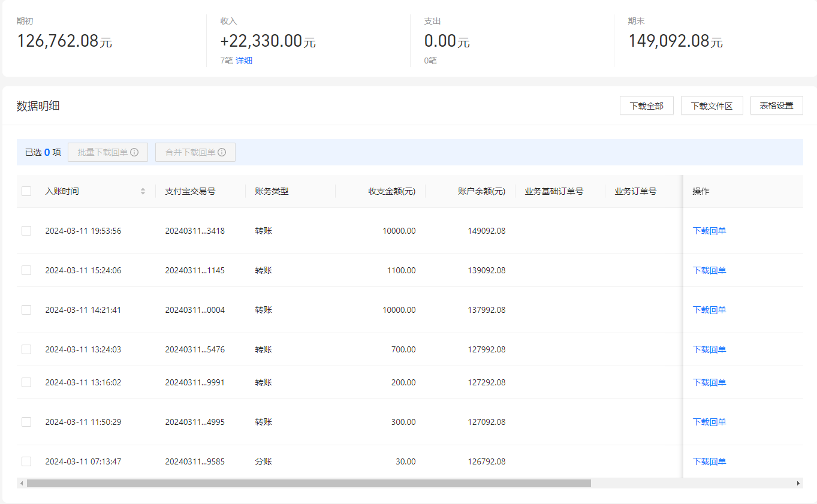Click the 合并下载回单 button
The image size is (817, 504).
tap(195, 152)
